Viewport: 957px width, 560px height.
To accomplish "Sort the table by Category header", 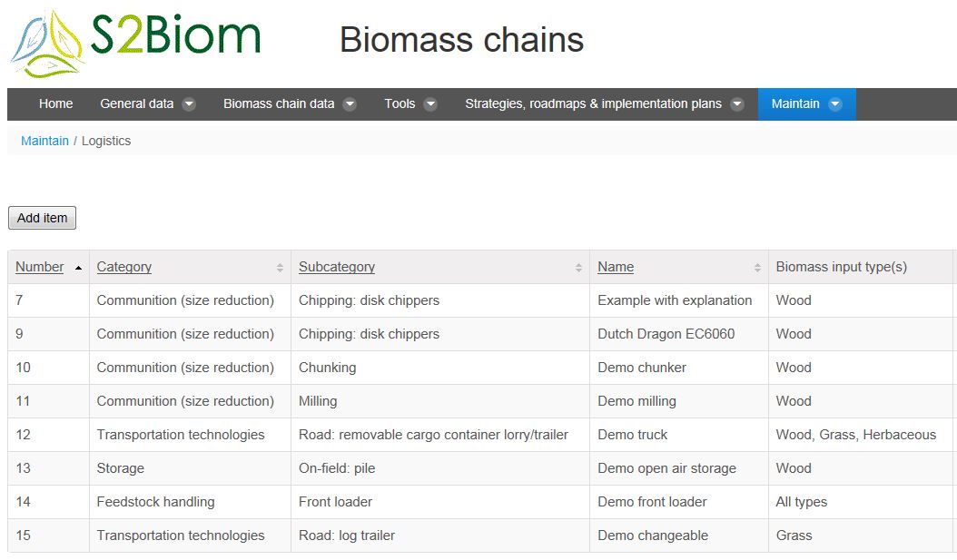I will [x=123, y=267].
